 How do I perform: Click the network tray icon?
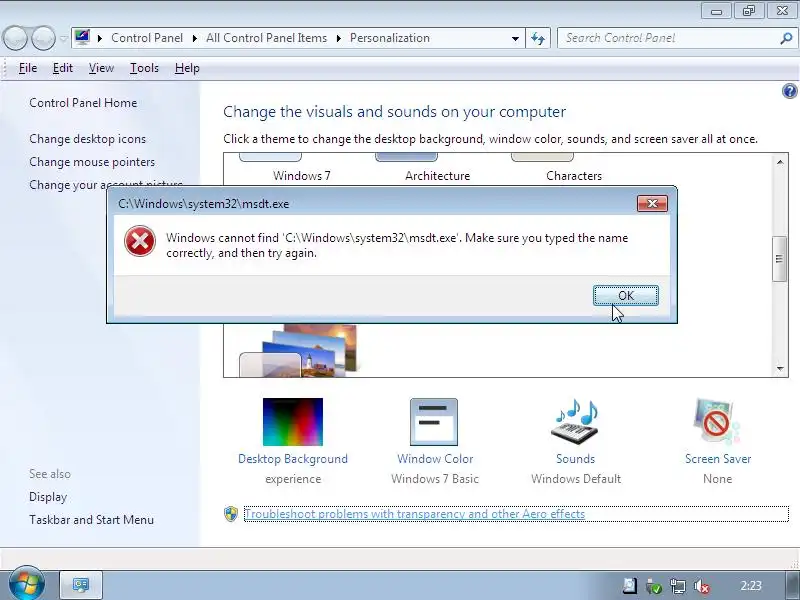point(678,587)
